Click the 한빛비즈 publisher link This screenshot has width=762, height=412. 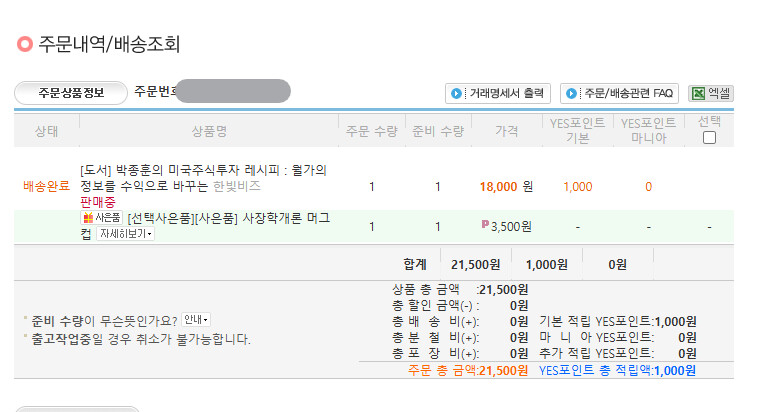237,186
